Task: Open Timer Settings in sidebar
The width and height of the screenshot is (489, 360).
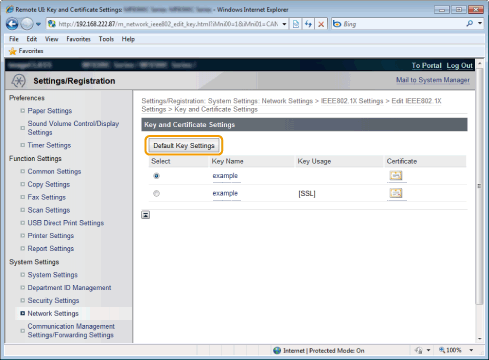Action: (x=49, y=145)
